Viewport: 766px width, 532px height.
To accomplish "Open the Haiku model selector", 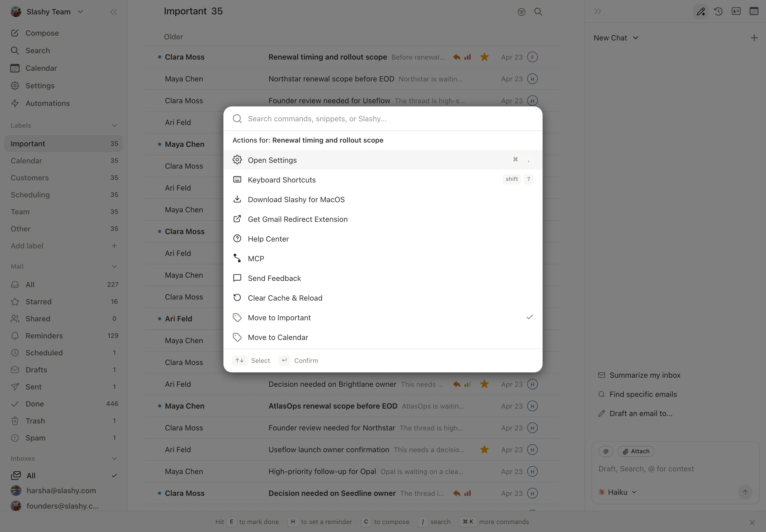I will click(x=618, y=492).
